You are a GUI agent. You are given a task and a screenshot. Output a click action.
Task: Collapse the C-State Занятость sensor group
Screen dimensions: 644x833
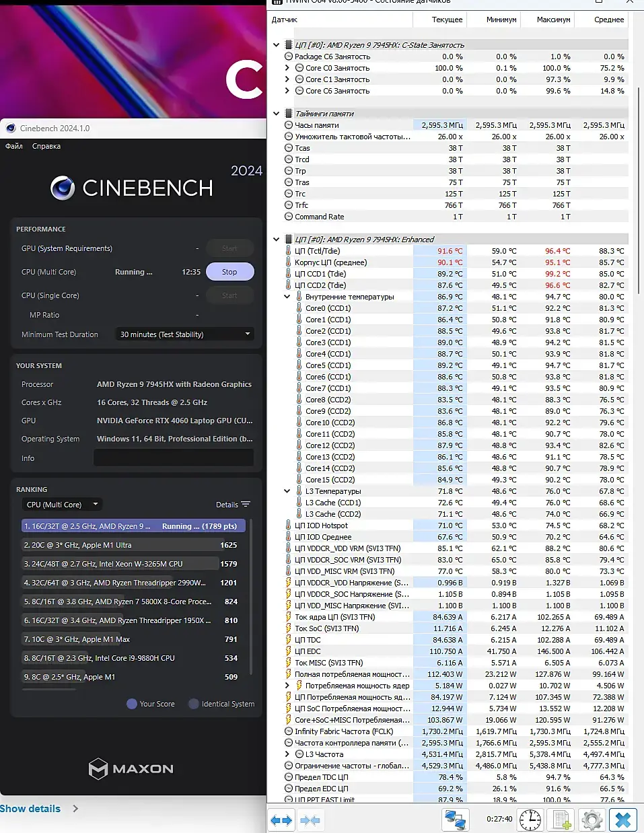277,45
